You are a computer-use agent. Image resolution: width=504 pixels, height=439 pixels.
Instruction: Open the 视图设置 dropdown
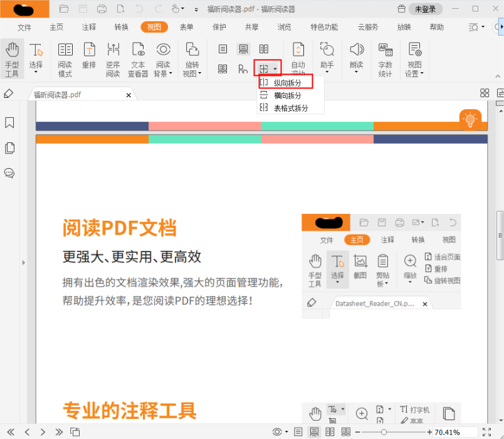pyautogui.click(x=414, y=58)
